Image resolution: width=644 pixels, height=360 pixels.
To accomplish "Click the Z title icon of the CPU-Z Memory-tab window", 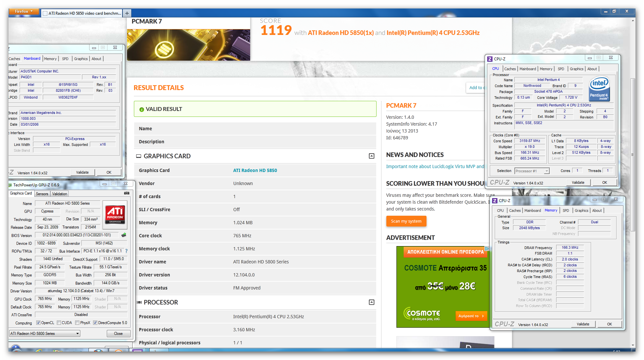I will pyautogui.click(x=495, y=201).
